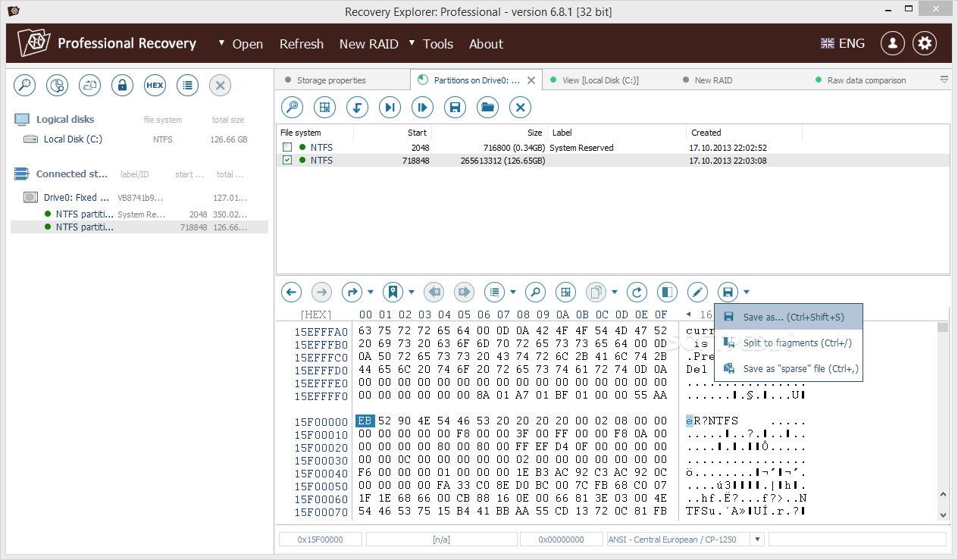This screenshot has height=560, width=958.
Task: Click the list view icon in left toolbar
Action: click(187, 86)
